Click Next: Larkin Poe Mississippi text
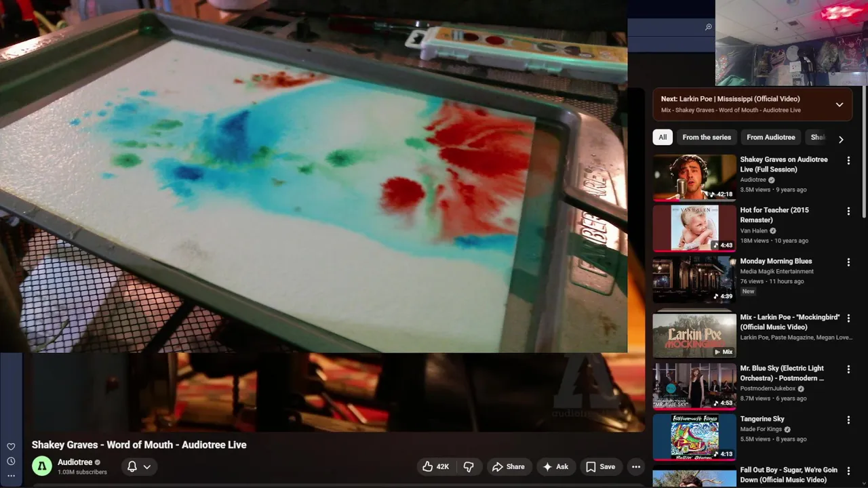The image size is (868, 488). coord(730,99)
